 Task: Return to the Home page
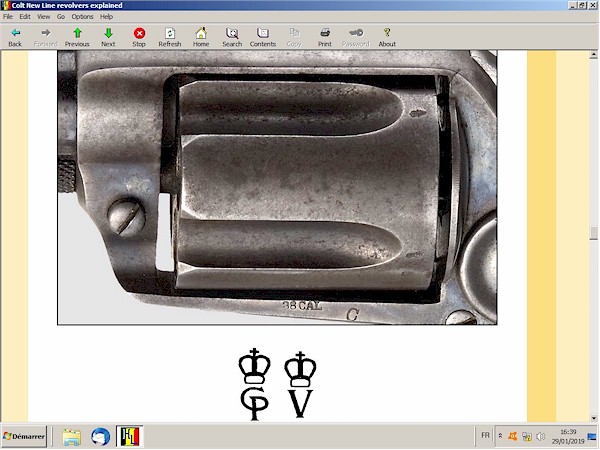[201, 37]
